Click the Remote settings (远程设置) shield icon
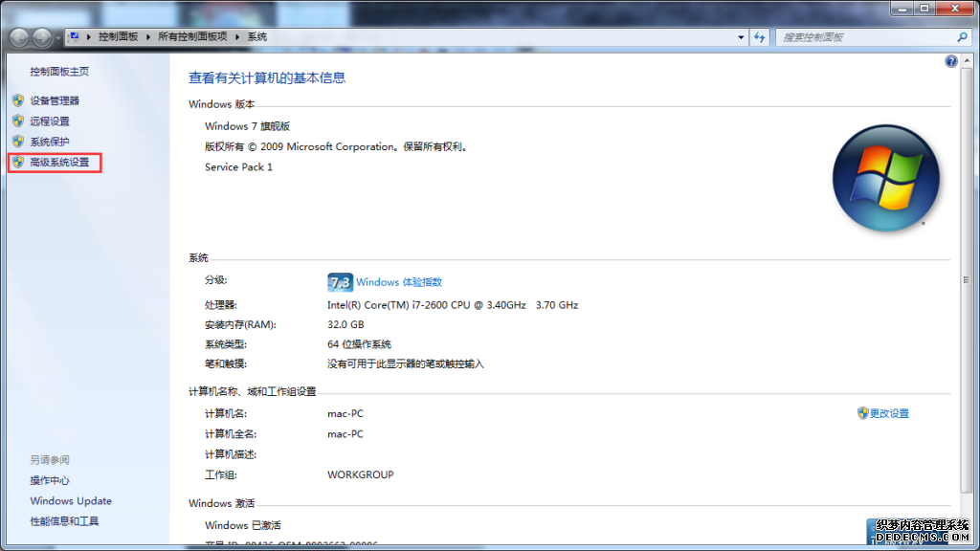 pyautogui.click(x=18, y=121)
